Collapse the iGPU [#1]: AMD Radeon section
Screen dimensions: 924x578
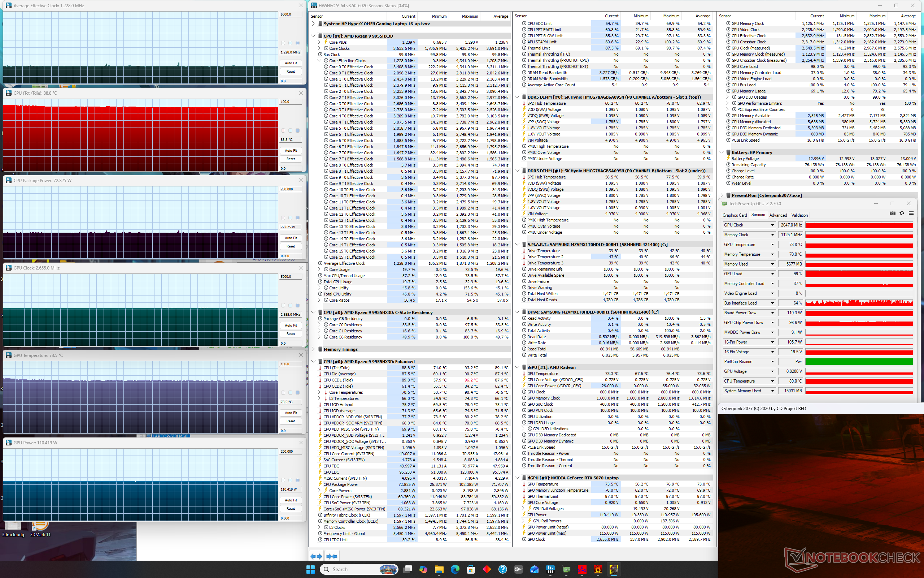(517, 367)
